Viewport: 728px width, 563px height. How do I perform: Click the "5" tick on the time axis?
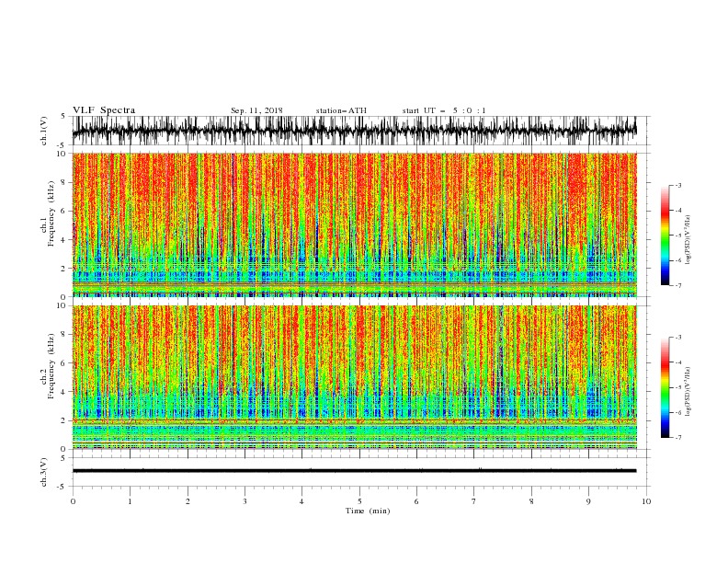(359, 501)
